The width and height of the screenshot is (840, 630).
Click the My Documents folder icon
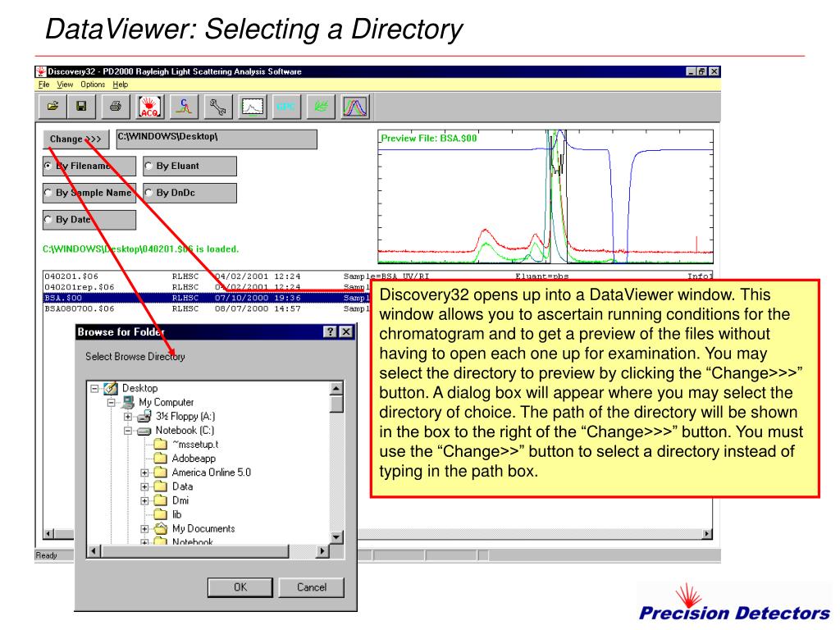[160, 528]
